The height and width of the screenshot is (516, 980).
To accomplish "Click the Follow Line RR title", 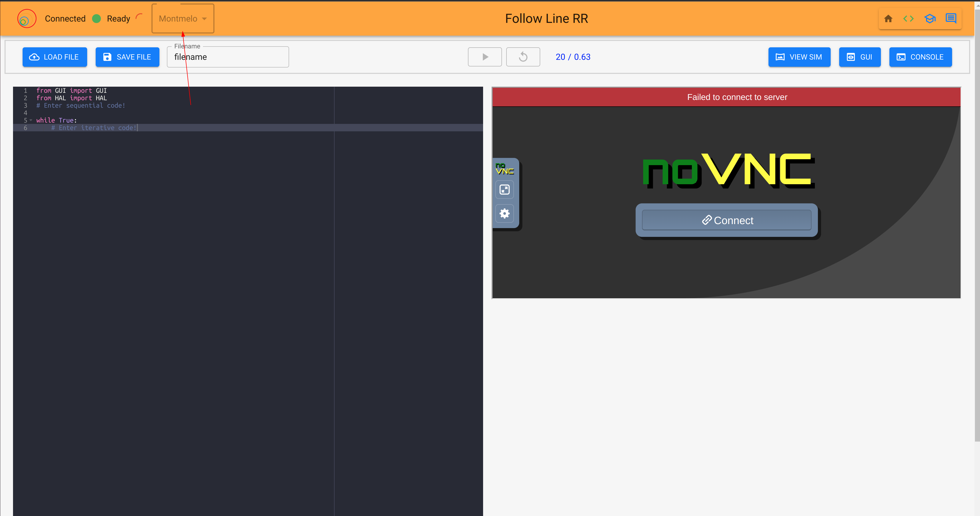I will coord(546,18).
